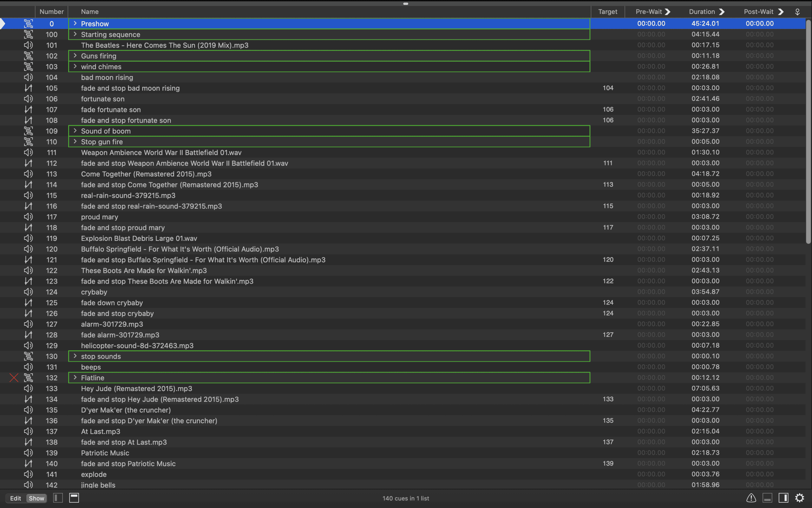Click the group icon of cue 132 Flatline
The width and height of the screenshot is (812, 508).
(x=29, y=378)
